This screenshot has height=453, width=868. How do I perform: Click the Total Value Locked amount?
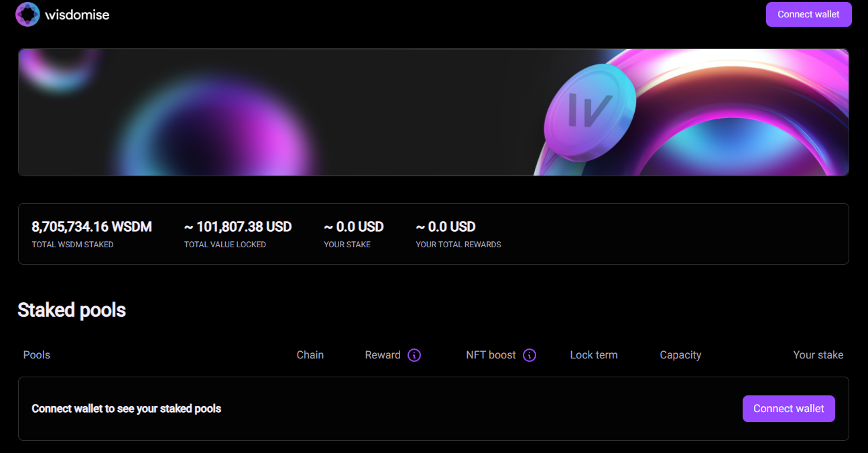click(x=238, y=227)
